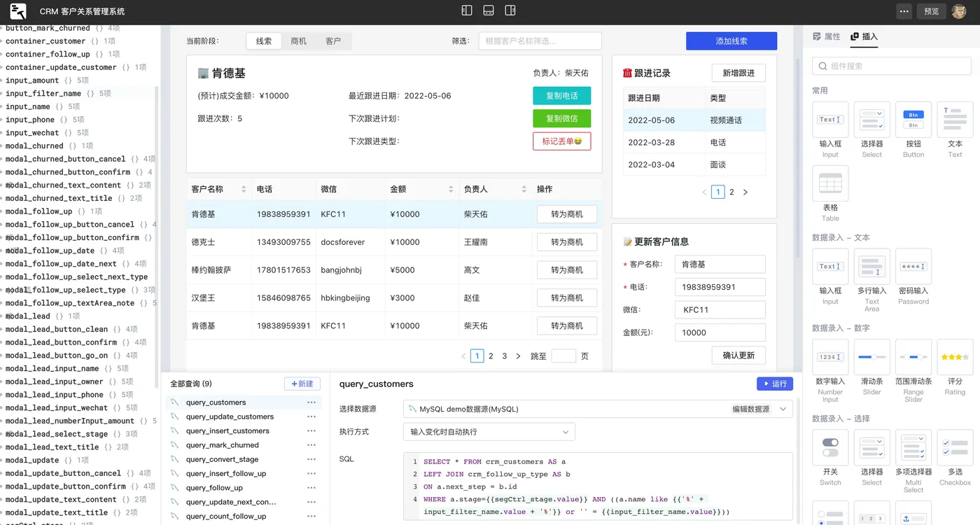Select the 输入框 Input component icon under 常用
Screen dimensions: 980x525
pyautogui.click(x=830, y=120)
